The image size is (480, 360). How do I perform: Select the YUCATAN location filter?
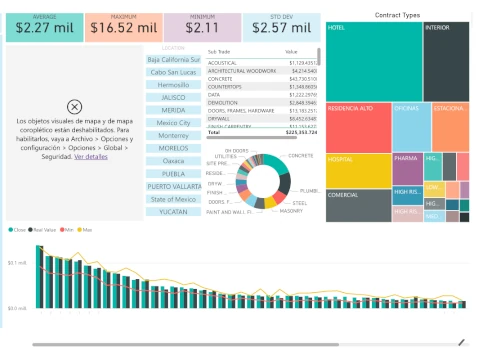(x=173, y=212)
